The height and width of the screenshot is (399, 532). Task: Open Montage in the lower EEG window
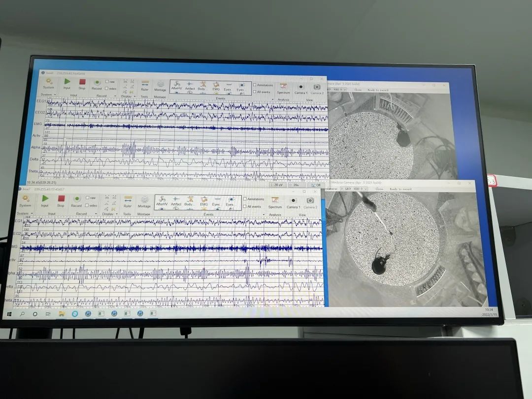[x=144, y=202]
